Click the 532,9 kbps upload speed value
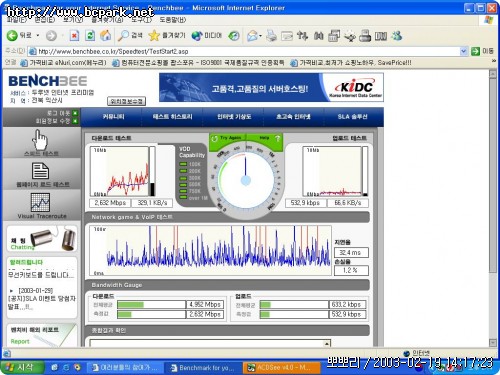Viewport: 500px width, 375px height. pyautogui.click(x=305, y=203)
